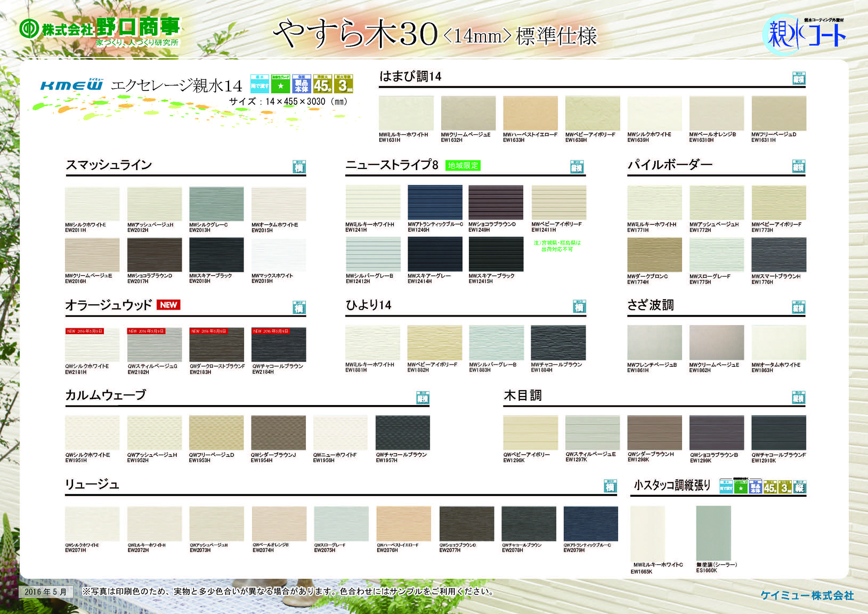Viewport: 868px width, 614px height.
Task: Click the KMEW brand logo
Action: coord(71,85)
